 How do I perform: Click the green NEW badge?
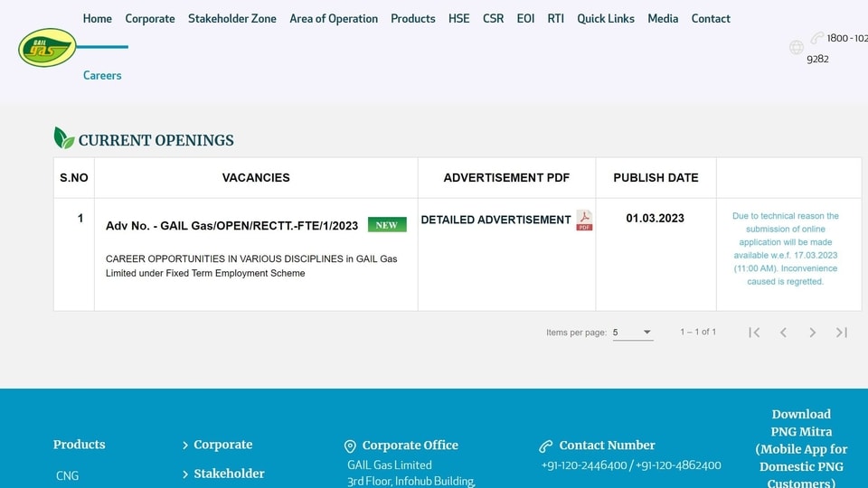[x=387, y=225]
